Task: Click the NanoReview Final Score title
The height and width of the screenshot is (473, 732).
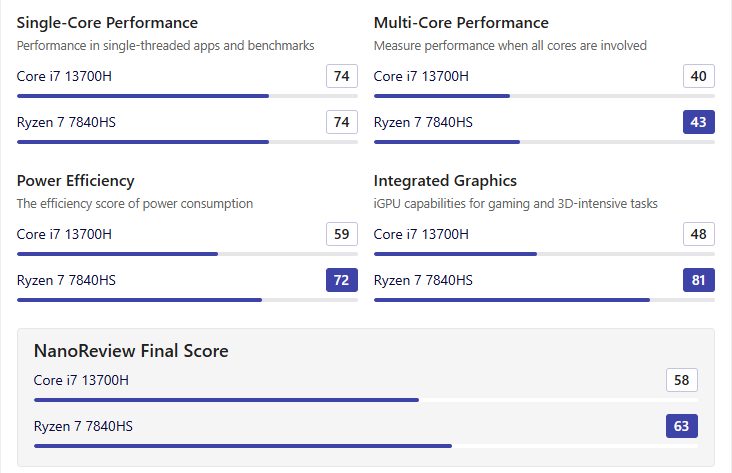Action: (131, 351)
